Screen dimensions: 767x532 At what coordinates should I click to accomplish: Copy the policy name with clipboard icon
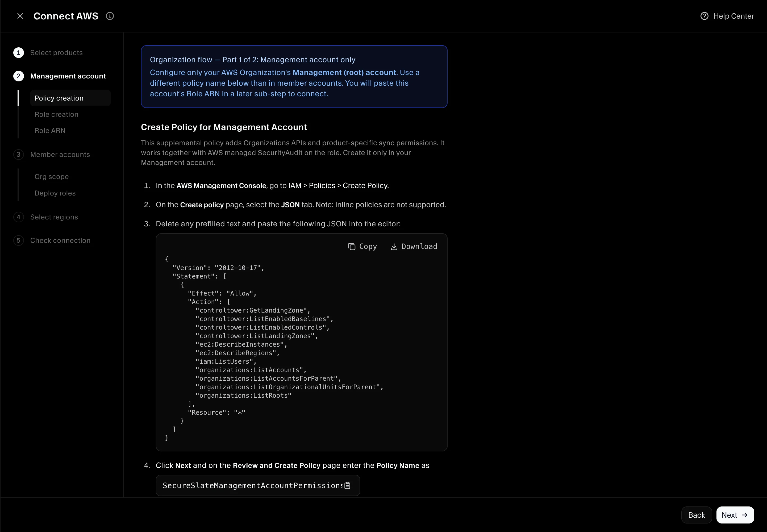click(347, 485)
